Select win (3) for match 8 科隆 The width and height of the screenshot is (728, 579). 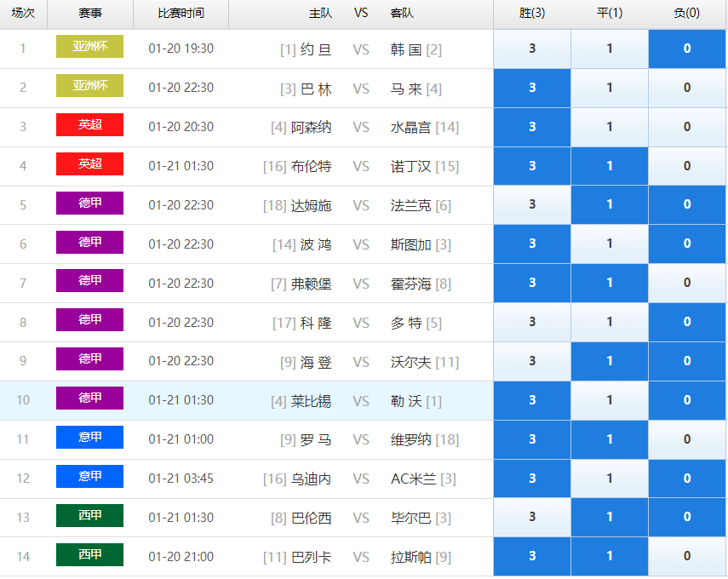tap(532, 322)
